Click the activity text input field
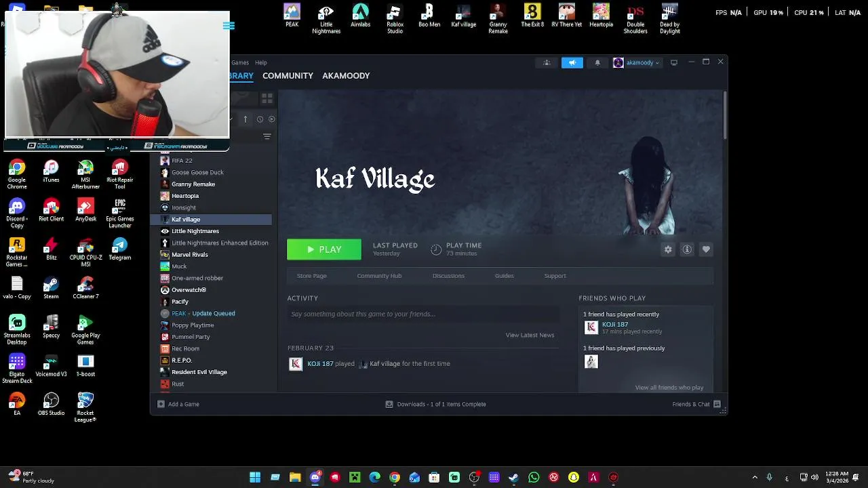This screenshot has height=488, width=868. (422, 314)
